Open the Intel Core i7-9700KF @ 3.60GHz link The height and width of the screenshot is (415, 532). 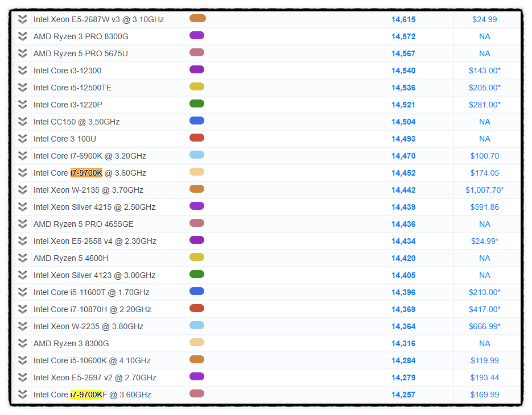point(92,395)
